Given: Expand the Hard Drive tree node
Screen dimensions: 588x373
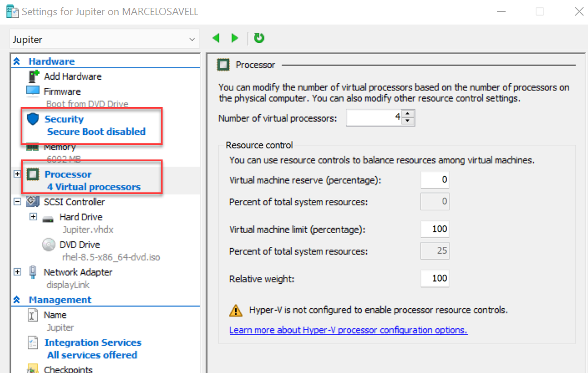Looking at the screenshot, I should tap(33, 217).
